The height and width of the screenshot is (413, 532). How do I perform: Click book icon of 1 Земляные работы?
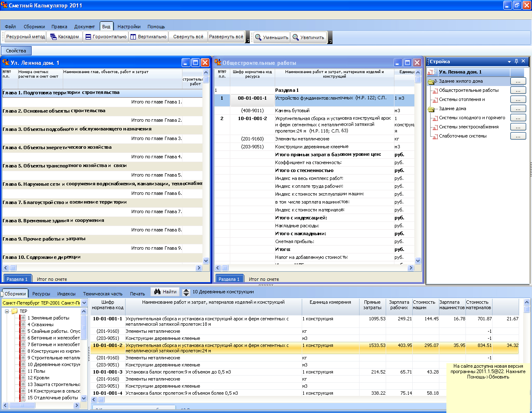coord(23,318)
